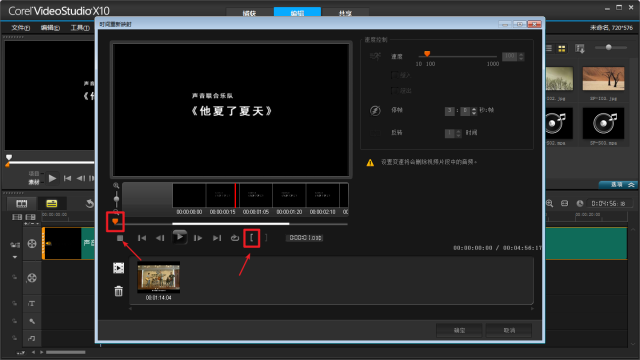The image size is (640, 360).
Task: Toggle loop playback in the dialog
Action: pyautogui.click(x=235, y=238)
